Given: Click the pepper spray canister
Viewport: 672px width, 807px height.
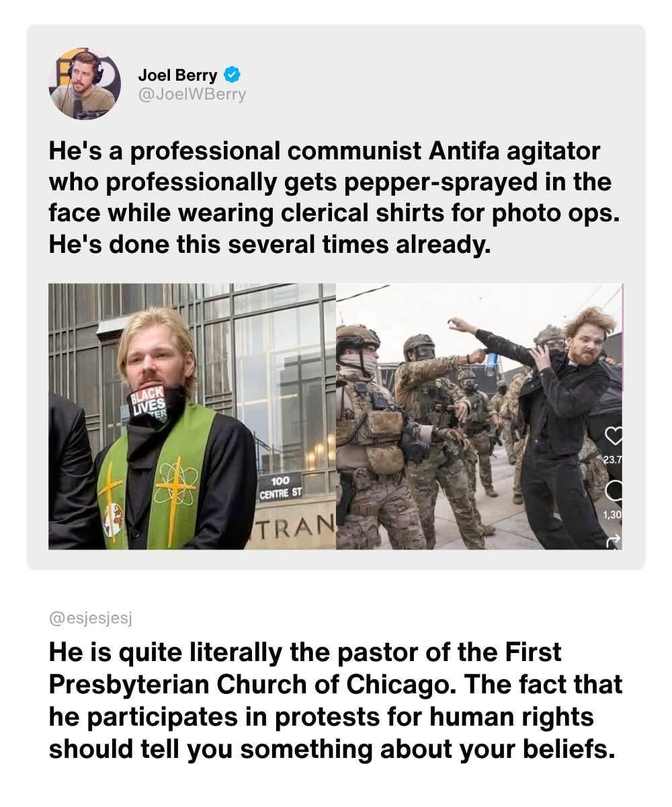Looking at the screenshot, I should (493, 364).
